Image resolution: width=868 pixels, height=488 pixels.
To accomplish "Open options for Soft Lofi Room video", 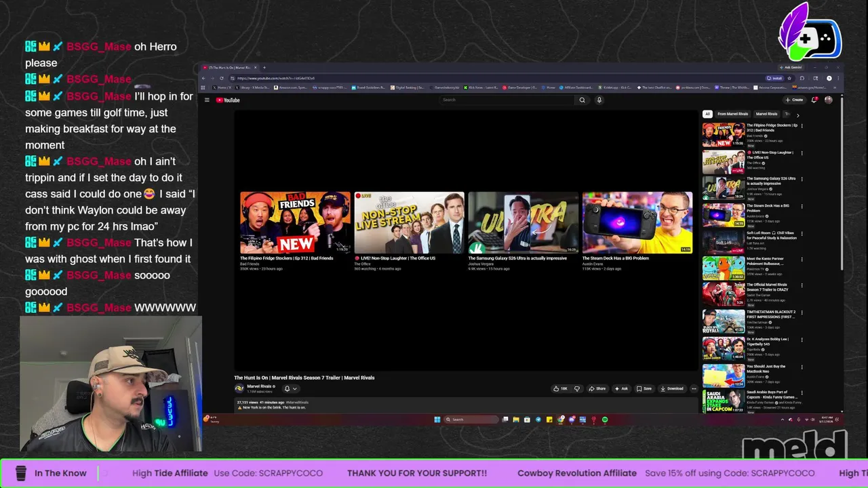I will click(802, 234).
